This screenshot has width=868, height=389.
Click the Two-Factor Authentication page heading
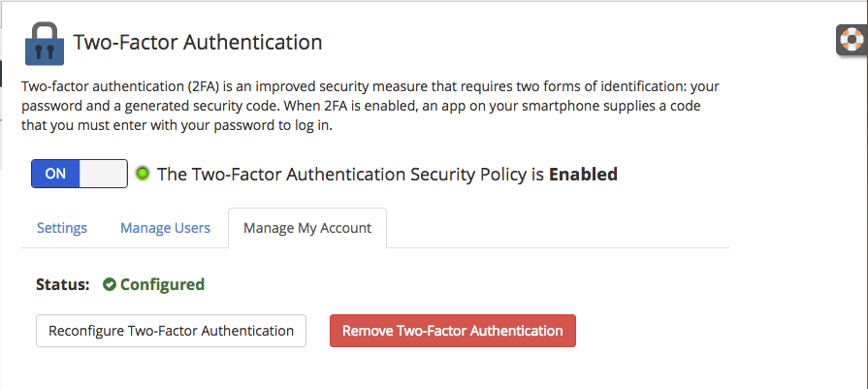tap(198, 43)
